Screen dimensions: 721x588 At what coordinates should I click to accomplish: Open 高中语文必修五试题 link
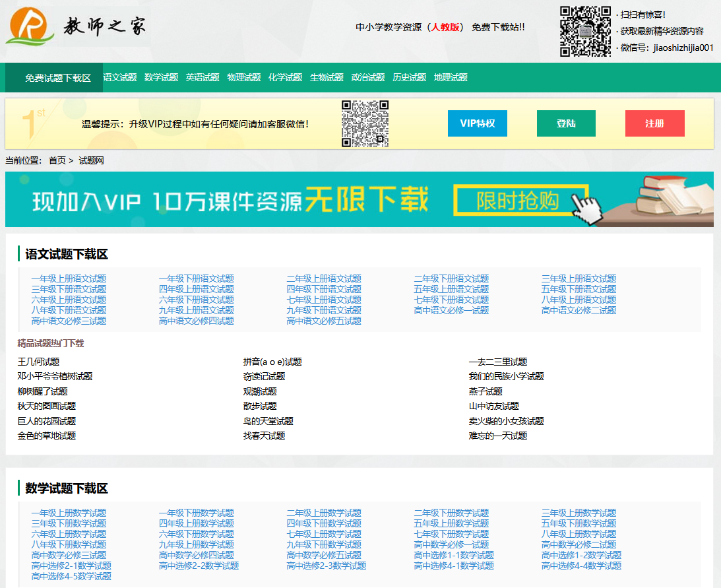point(324,321)
